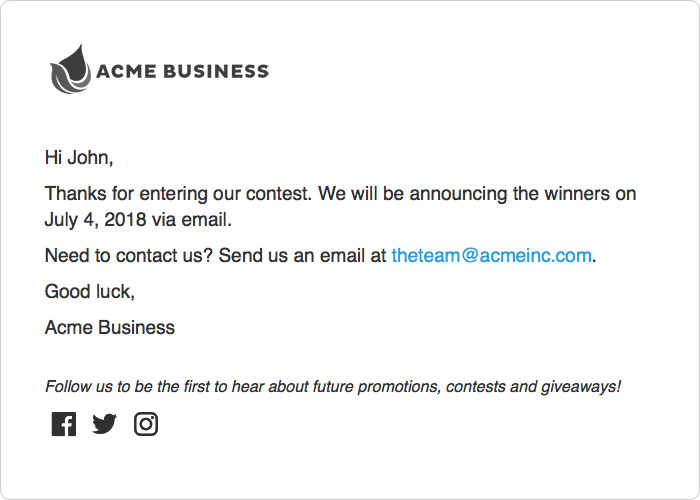Viewport: 700px width, 500px height.
Task: Open the theteam@acmeinc.com email link
Action: pyautogui.click(x=491, y=255)
